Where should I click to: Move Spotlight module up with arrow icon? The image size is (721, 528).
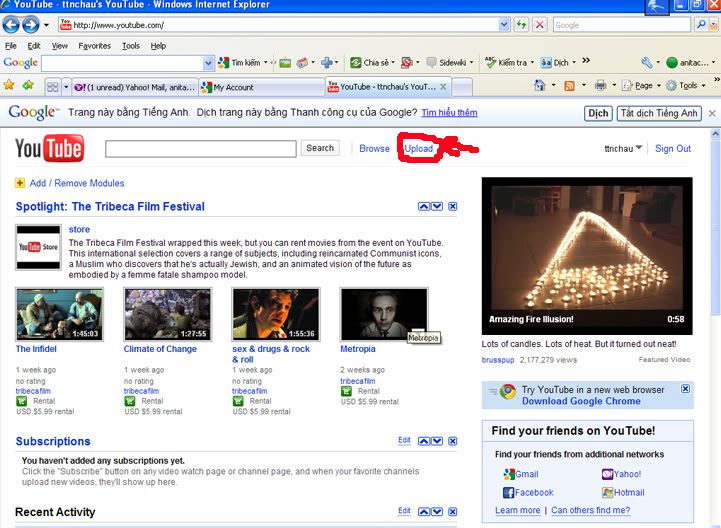coord(423,207)
